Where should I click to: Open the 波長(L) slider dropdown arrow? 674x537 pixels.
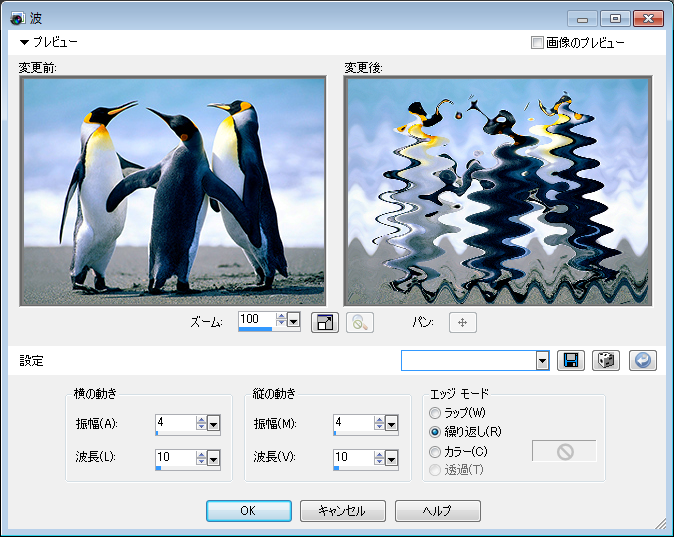(x=214, y=458)
